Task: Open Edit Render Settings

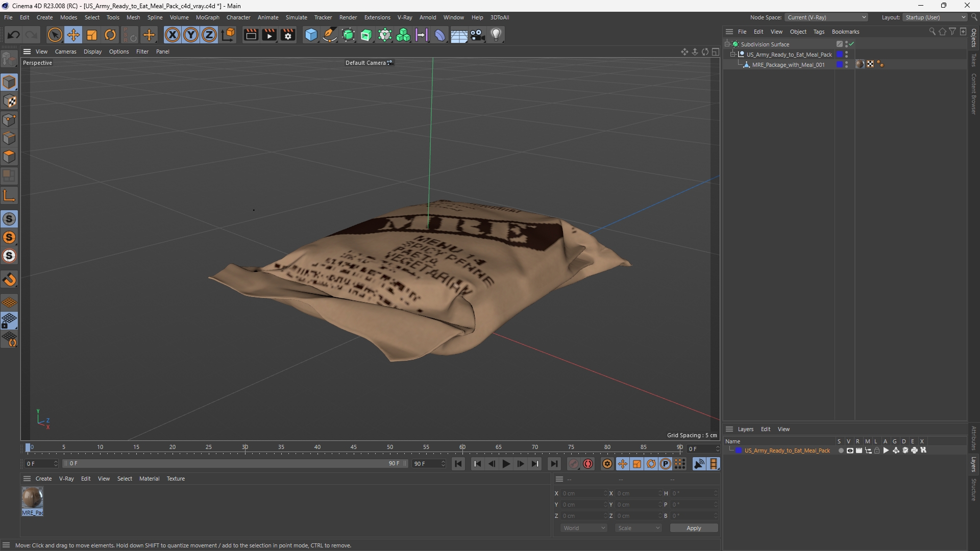Action: coord(288,35)
